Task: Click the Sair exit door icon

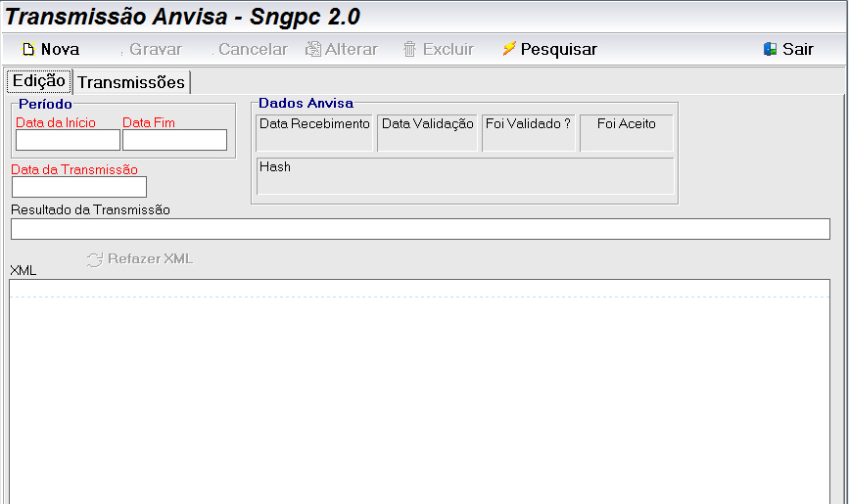Action: coord(770,49)
